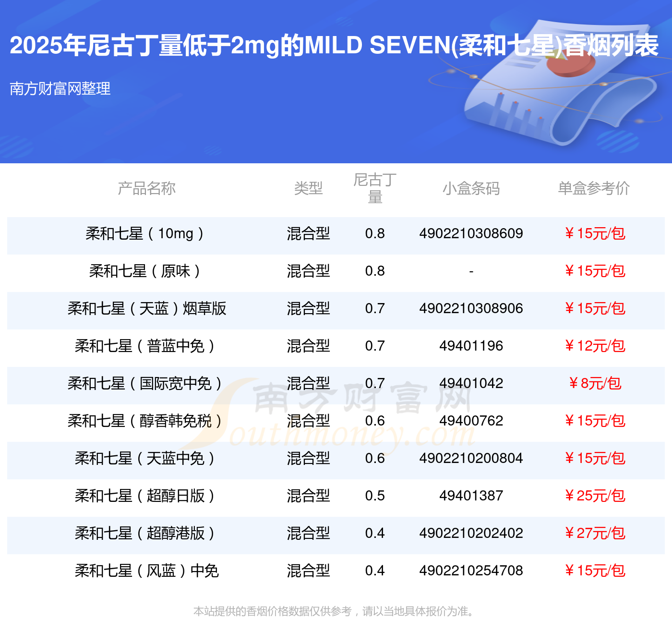Image resolution: width=672 pixels, height=633 pixels.
Task: Select the '产品名称' column header
Action: point(147,188)
